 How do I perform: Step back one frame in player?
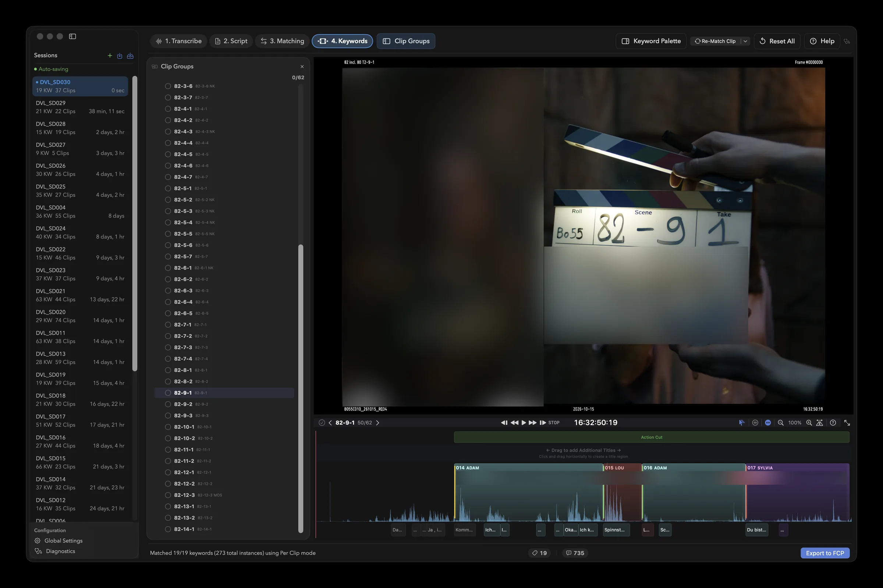[x=504, y=423]
